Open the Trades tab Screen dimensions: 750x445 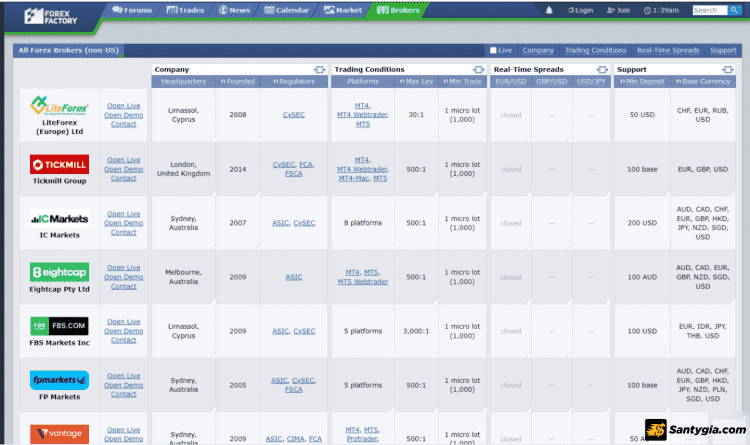[185, 10]
